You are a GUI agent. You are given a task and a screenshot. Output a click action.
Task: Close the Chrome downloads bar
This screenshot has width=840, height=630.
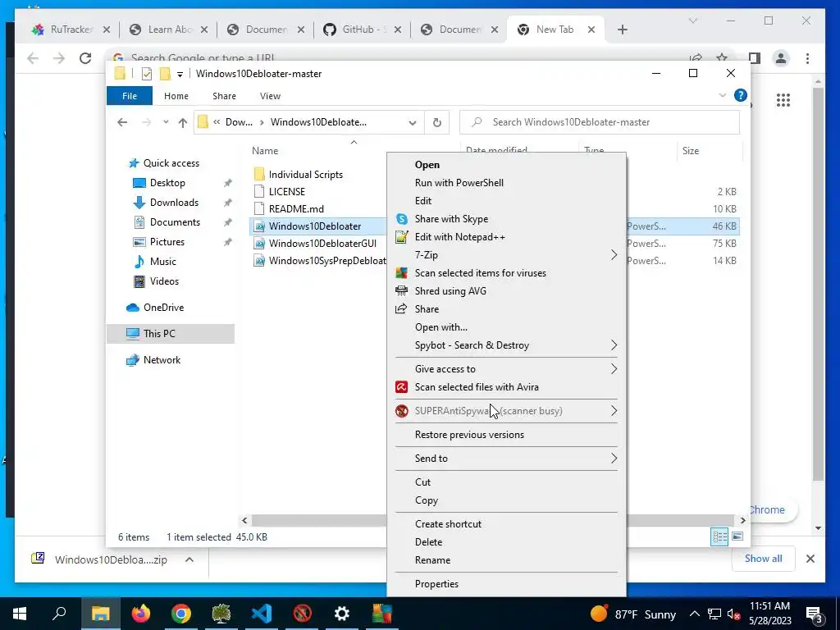(810, 559)
